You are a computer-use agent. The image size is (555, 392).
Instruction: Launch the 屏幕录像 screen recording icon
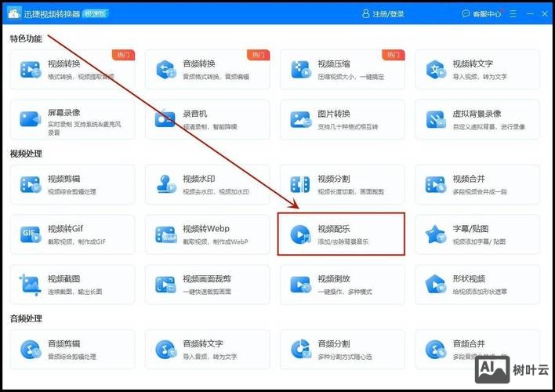pyautogui.click(x=31, y=119)
